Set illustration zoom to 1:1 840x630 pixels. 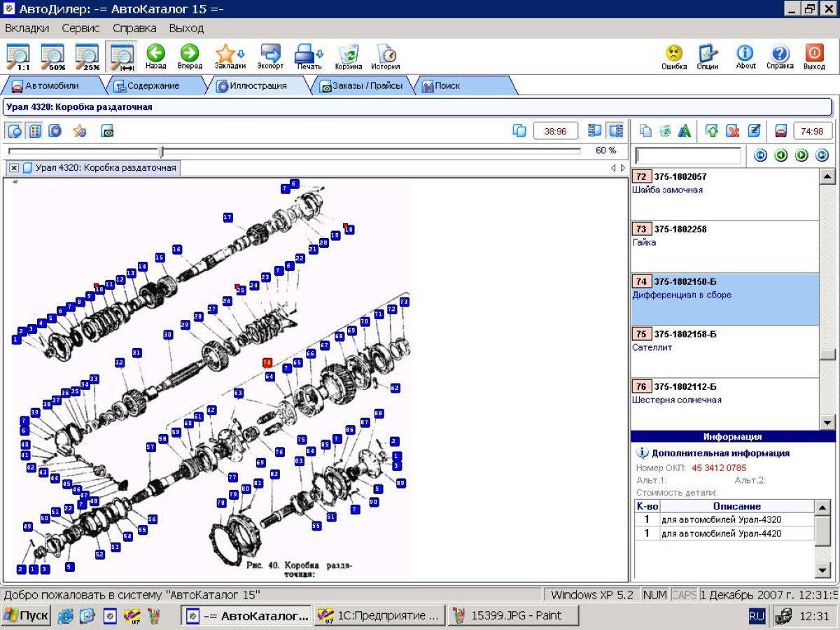click(x=18, y=57)
